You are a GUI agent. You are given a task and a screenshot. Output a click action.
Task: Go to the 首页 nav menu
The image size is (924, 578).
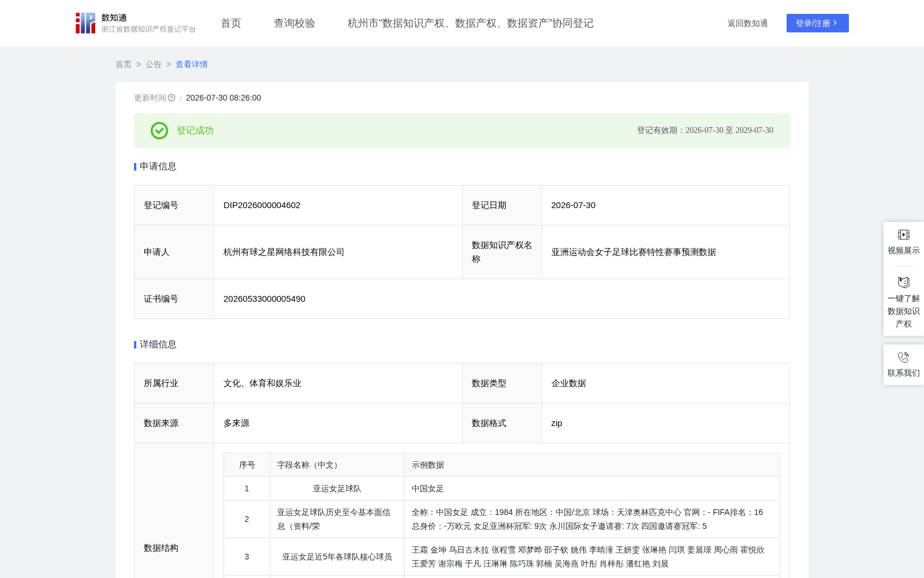pyautogui.click(x=231, y=23)
